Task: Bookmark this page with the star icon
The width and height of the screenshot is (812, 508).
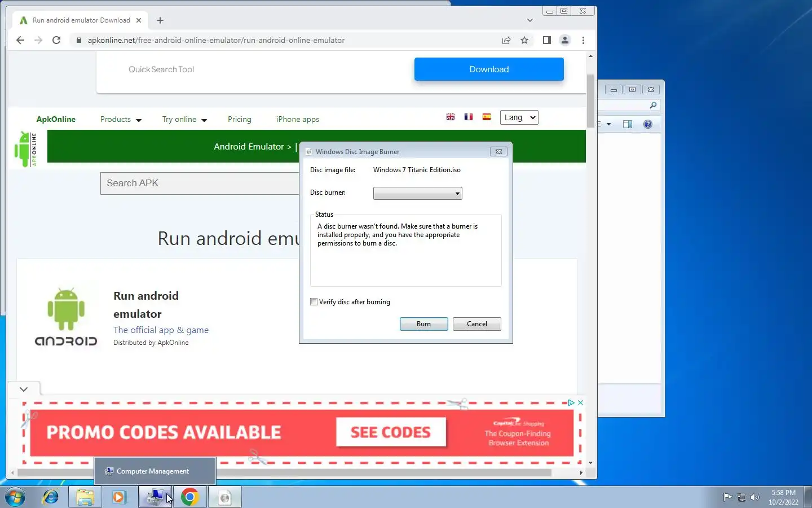Action: click(x=524, y=40)
